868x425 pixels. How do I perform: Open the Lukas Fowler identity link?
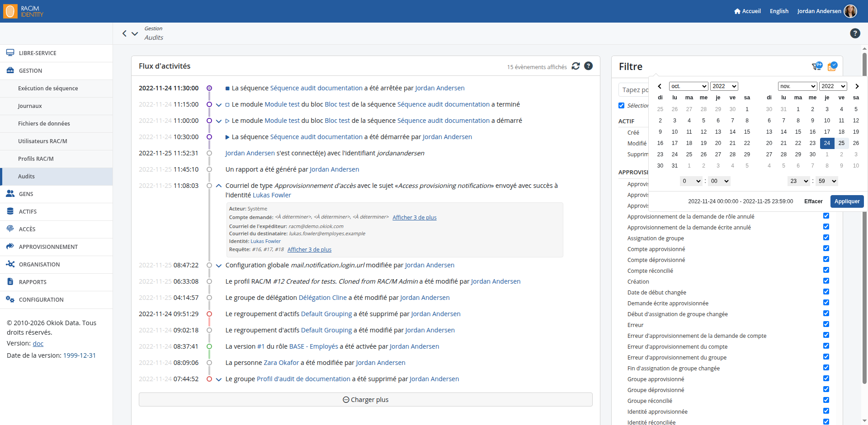point(272,195)
